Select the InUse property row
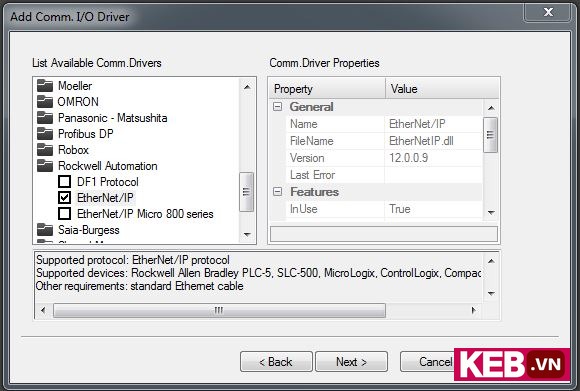This screenshot has height=391, width=580. [384, 209]
